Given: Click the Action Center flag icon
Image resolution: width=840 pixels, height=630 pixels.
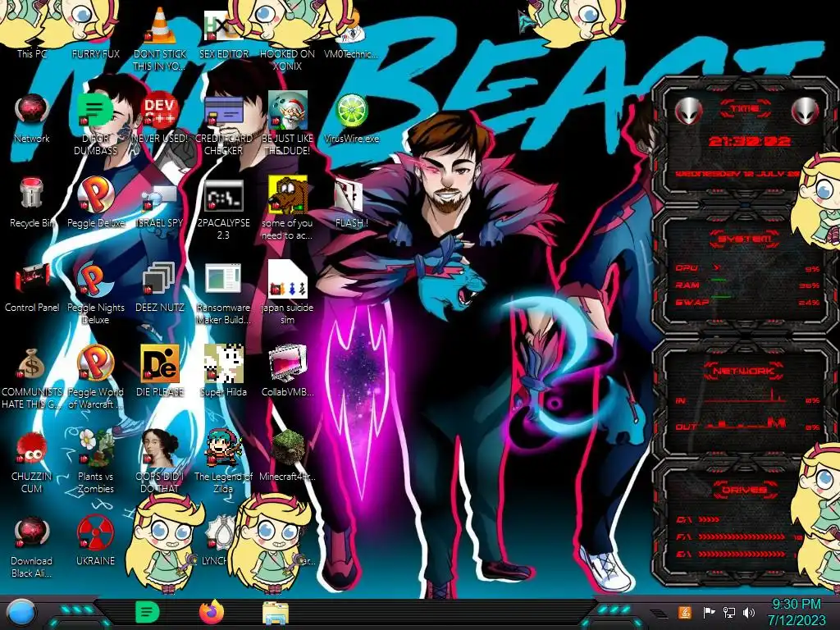Looking at the screenshot, I should pyautogui.click(x=709, y=612).
